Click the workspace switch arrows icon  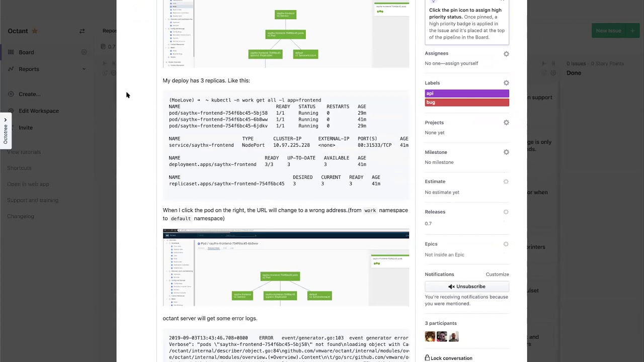pos(82,31)
